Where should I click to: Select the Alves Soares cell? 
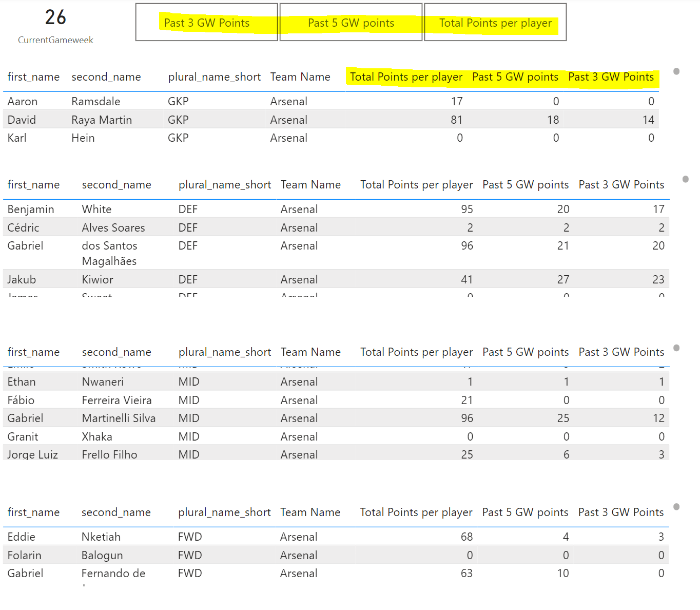click(x=113, y=228)
